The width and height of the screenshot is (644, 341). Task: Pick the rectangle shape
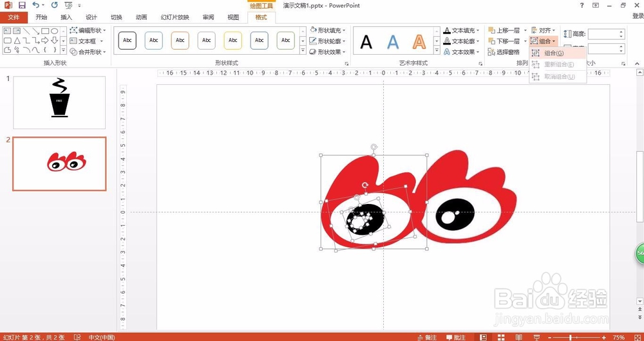click(45, 31)
